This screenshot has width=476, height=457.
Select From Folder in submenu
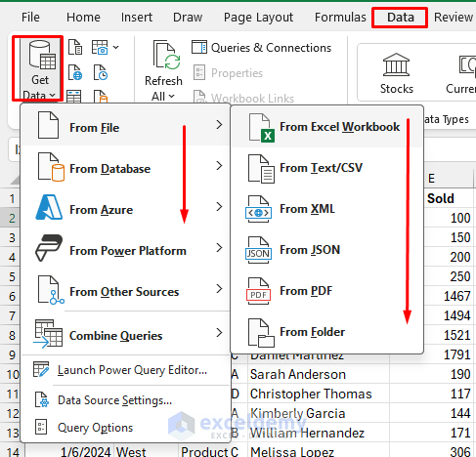coord(326,332)
